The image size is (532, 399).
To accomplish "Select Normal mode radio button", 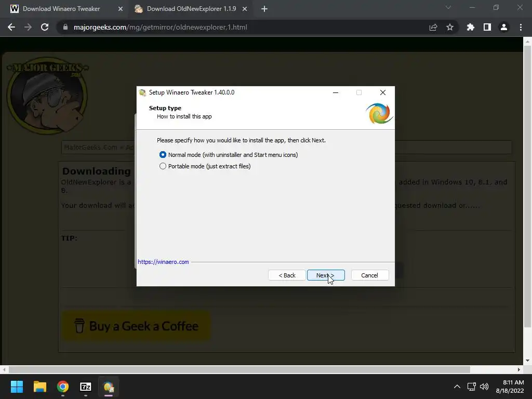I will point(163,155).
